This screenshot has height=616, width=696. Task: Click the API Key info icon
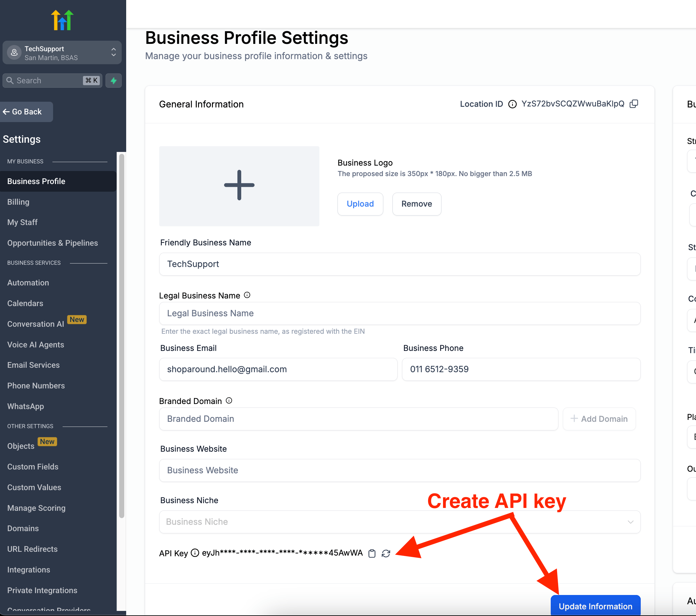tap(195, 553)
